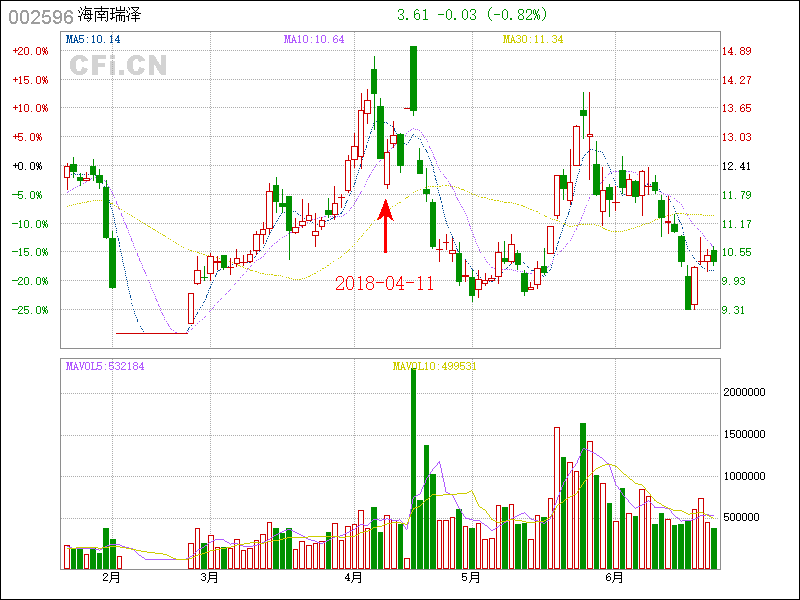Click the MA5:10.14 legend label
The image size is (800, 600).
pyautogui.click(x=93, y=40)
